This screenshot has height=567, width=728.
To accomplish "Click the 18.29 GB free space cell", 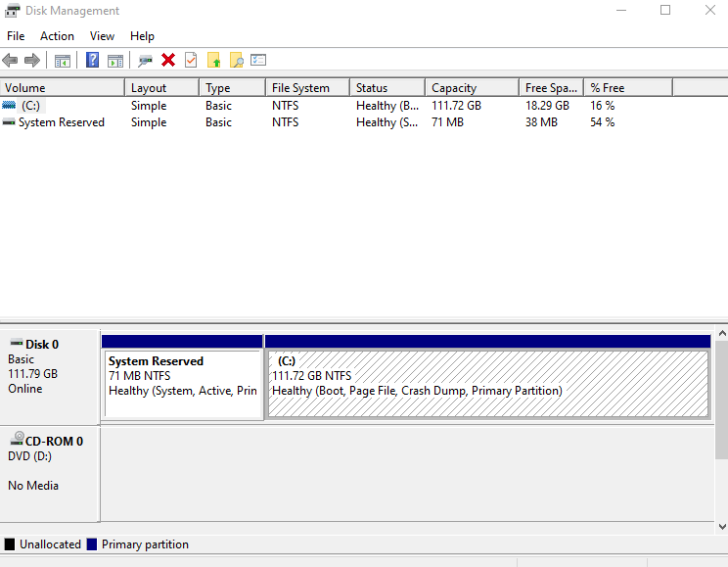I will (x=547, y=106).
